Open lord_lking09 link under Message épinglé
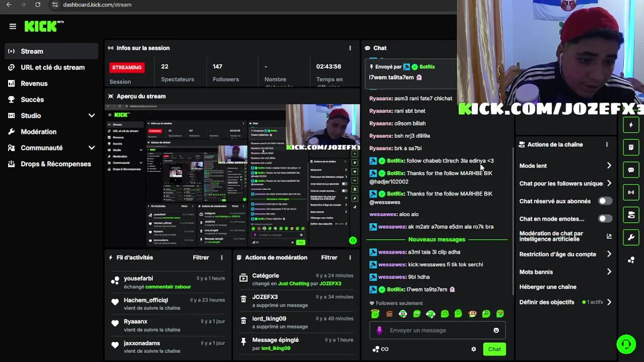Screen dimensions: 644x362 [x=275, y=348]
